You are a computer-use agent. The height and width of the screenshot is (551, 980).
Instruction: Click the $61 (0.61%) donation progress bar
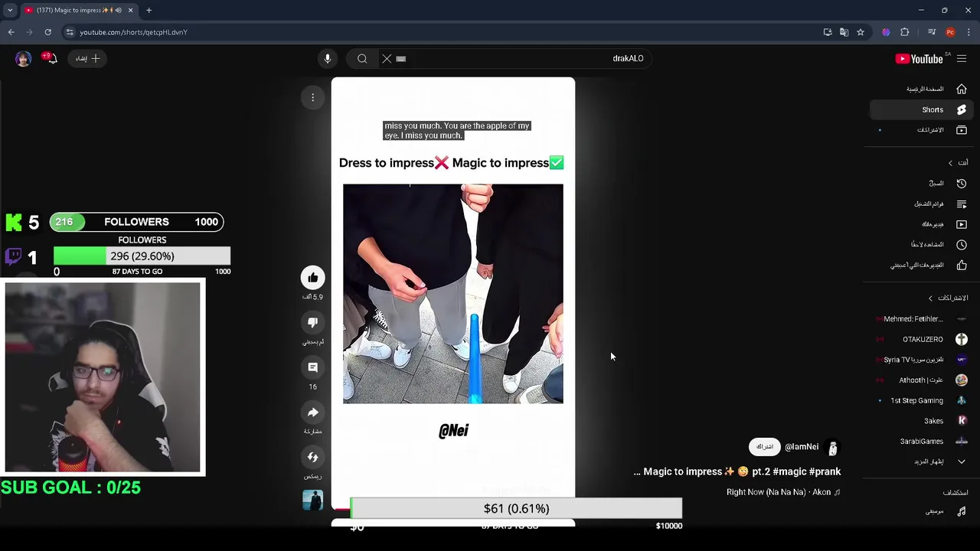coord(516,508)
